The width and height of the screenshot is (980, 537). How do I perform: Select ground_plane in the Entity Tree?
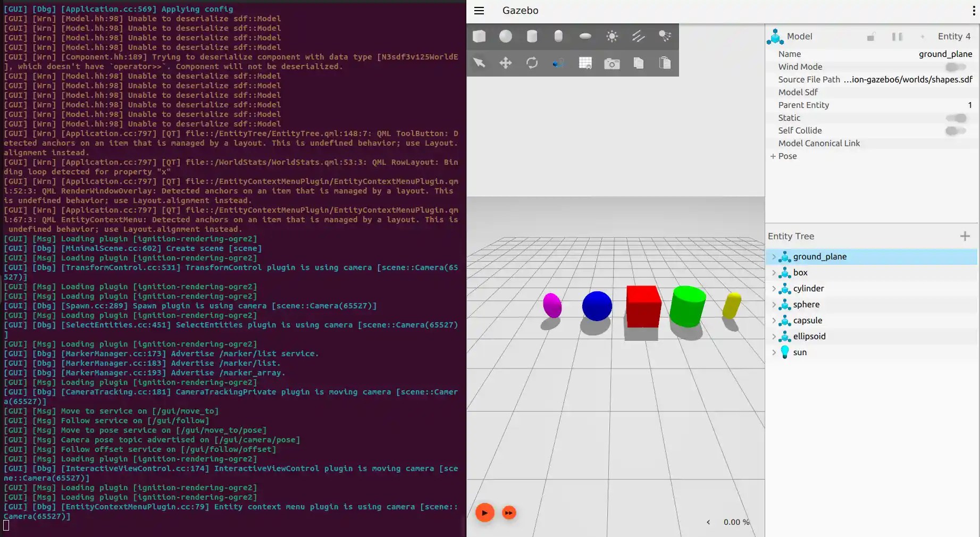pyautogui.click(x=872, y=257)
